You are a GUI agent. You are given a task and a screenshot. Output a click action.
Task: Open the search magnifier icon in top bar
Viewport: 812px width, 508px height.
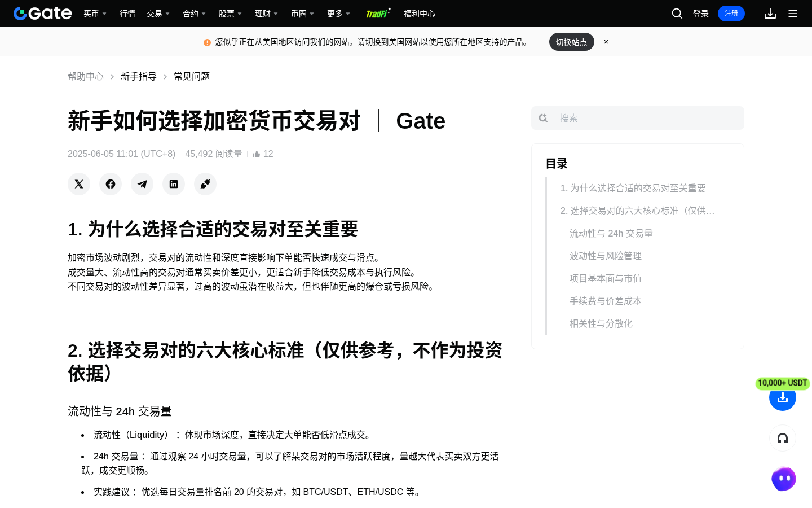[677, 14]
